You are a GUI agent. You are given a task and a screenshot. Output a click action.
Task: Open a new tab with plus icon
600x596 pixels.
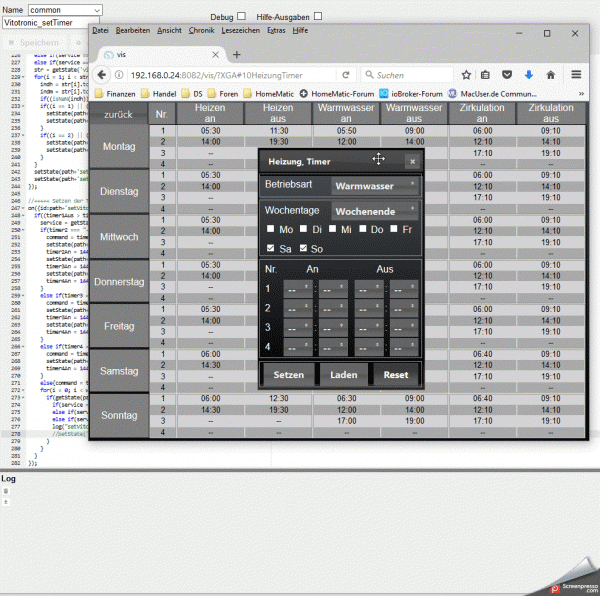pyautogui.click(x=236, y=55)
